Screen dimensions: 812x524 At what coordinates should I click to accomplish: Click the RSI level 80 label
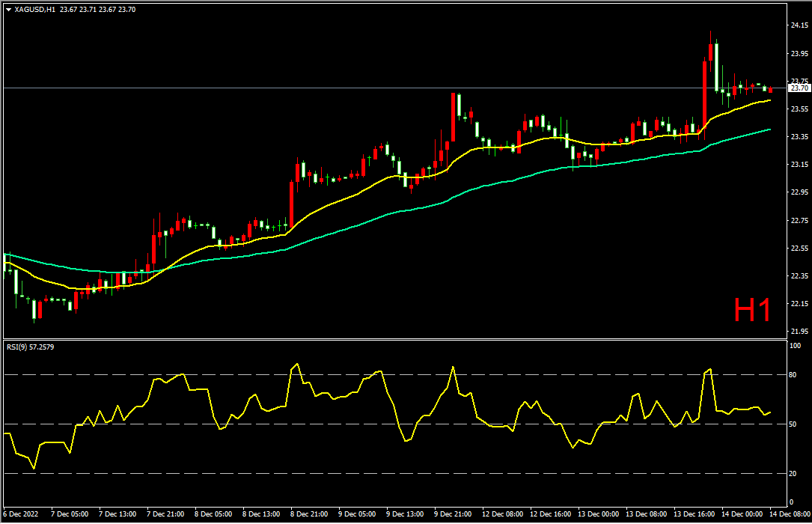click(793, 375)
